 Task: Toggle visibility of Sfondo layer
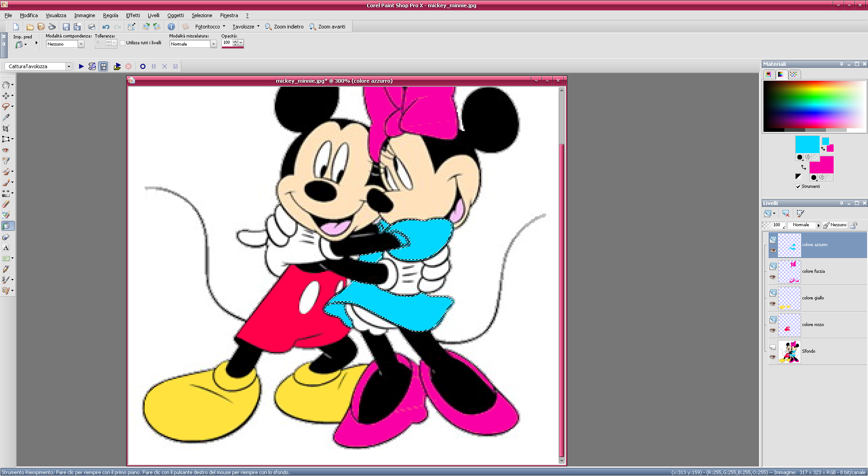point(773,357)
